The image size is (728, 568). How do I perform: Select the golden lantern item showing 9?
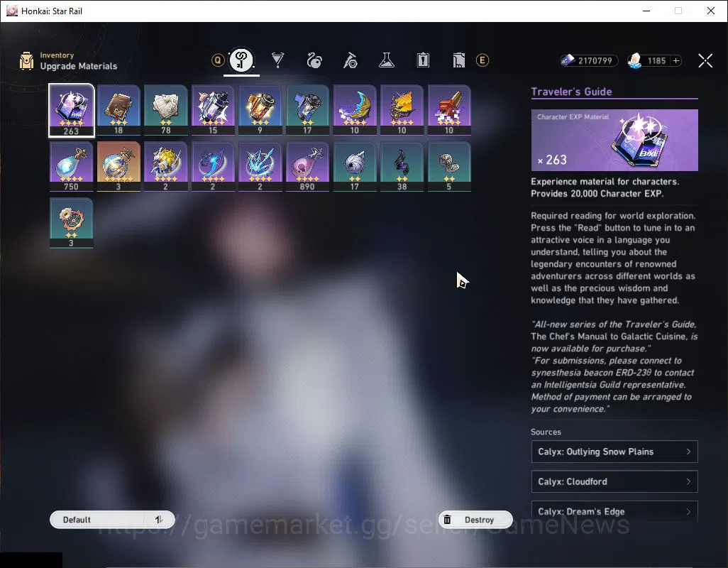click(260, 110)
